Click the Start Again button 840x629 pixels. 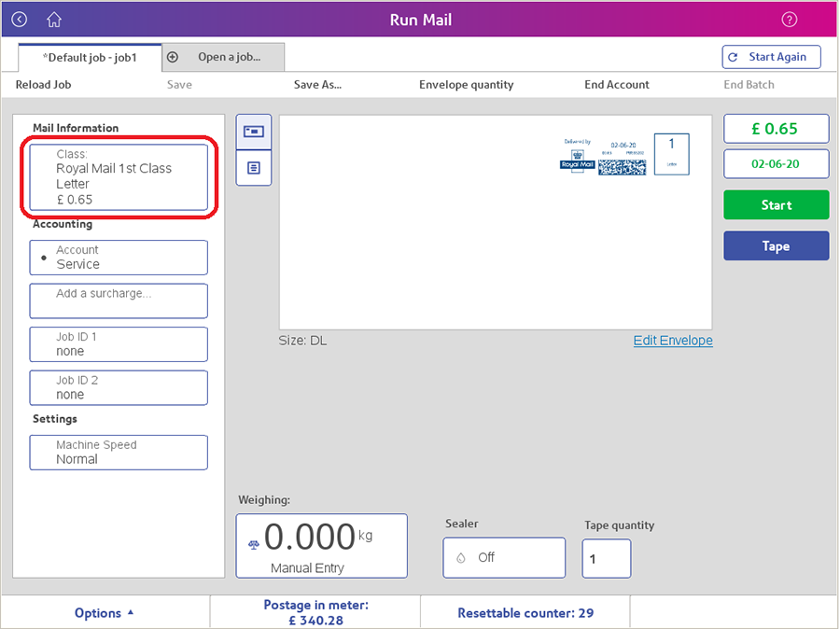(x=772, y=57)
